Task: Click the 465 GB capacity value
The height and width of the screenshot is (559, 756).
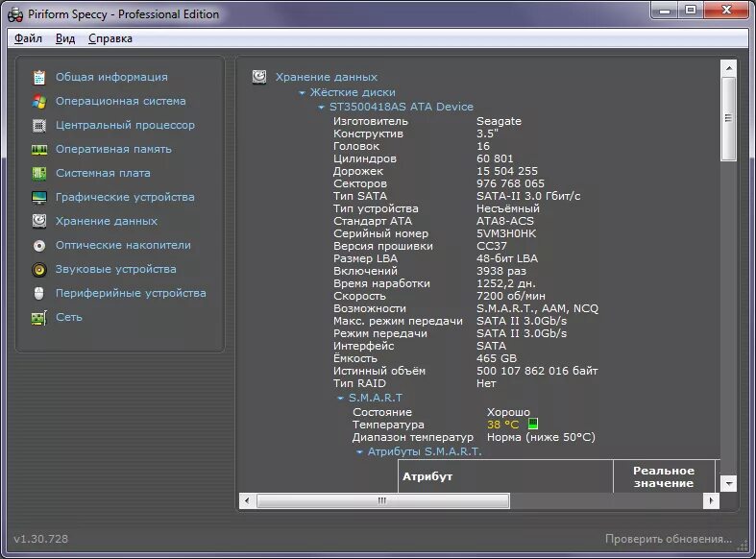Action: (x=497, y=358)
